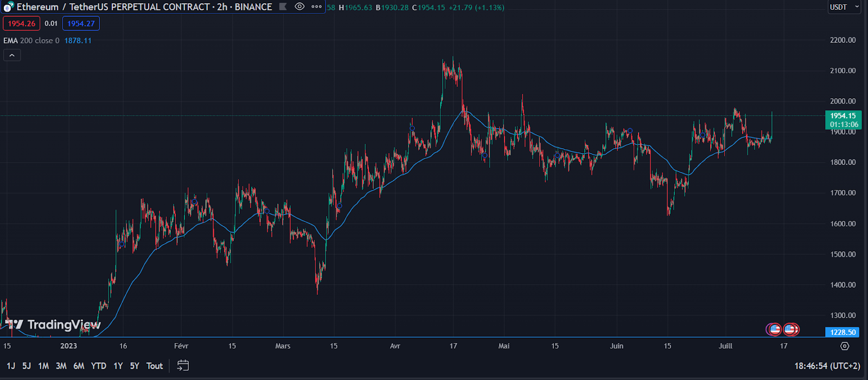Select the 1M time range

[43, 366]
